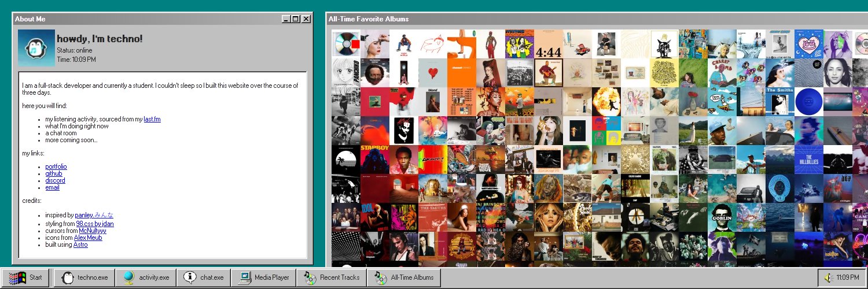Viewport: 868px width, 289px height.
Task: Open the CHERRY BOMB album cover
Action: pyautogui.click(x=722, y=73)
